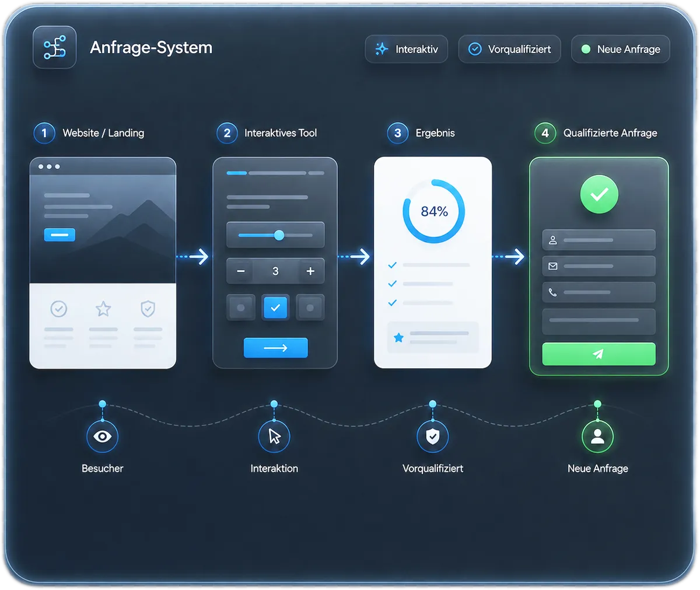Image resolution: width=700 pixels, height=590 pixels.
Task: Click the Anfrage-System logo icon
Action: point(55,47)
